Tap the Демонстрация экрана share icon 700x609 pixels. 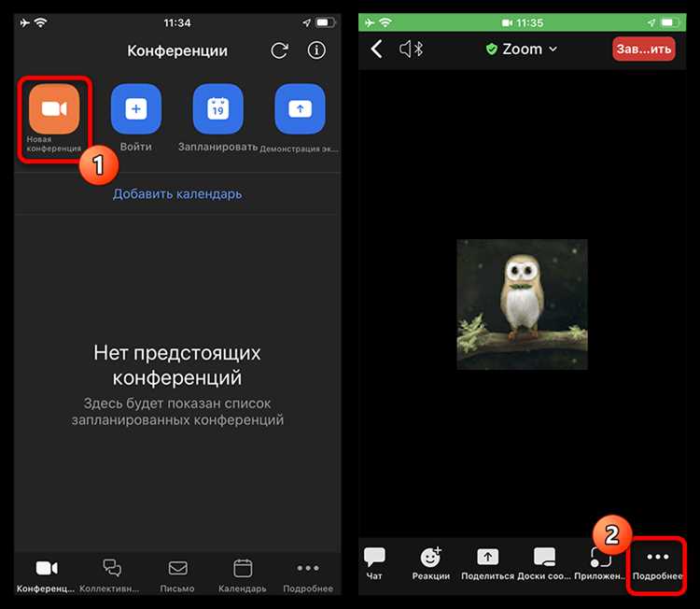tap(300, 109)
